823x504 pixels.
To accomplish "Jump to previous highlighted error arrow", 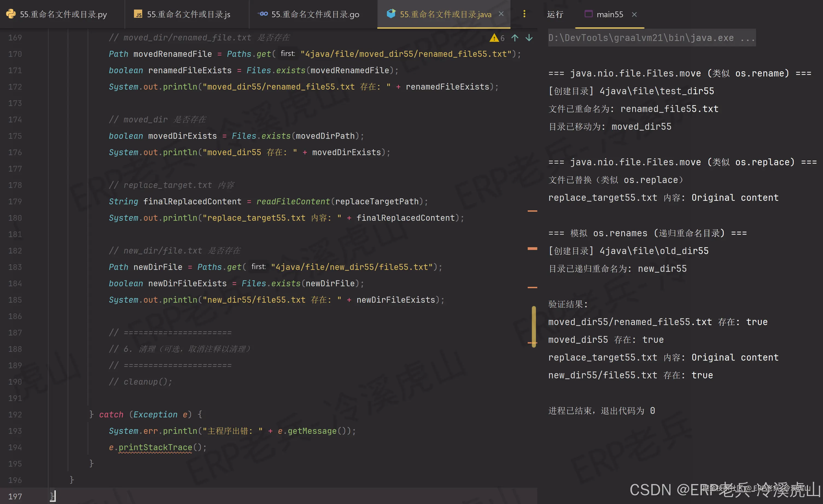I will (515, 38).
